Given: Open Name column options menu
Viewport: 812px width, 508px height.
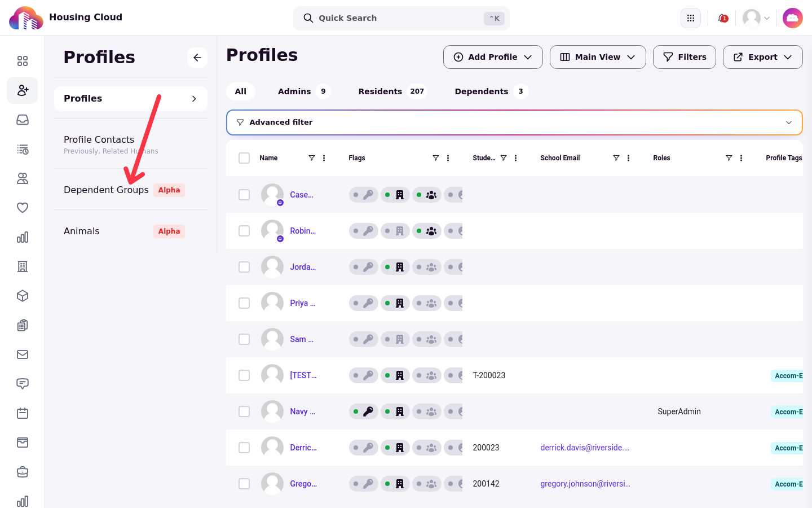Looking at the screenshot, I should pyautogui.click(x=324, y=158).
